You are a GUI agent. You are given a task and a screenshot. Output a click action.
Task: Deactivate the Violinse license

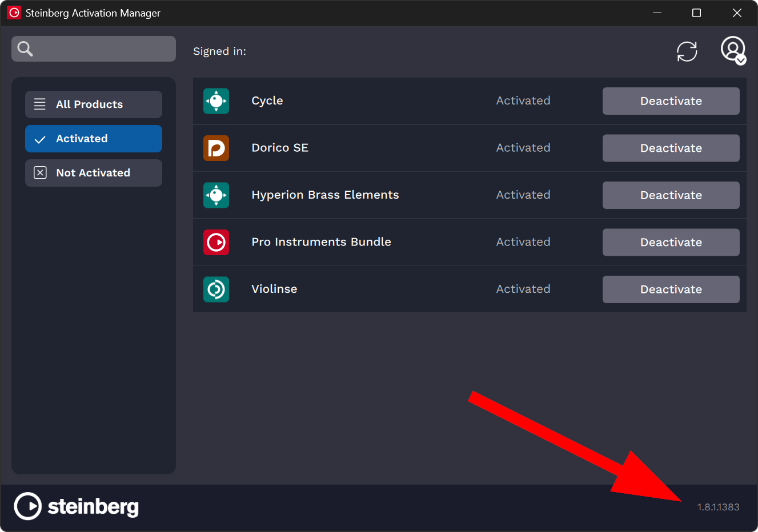pyautogui.click(x=671, y=289)
